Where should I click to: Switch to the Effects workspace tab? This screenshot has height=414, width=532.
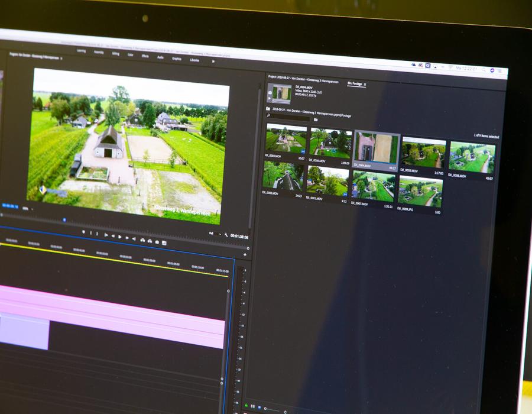point(145,56)
